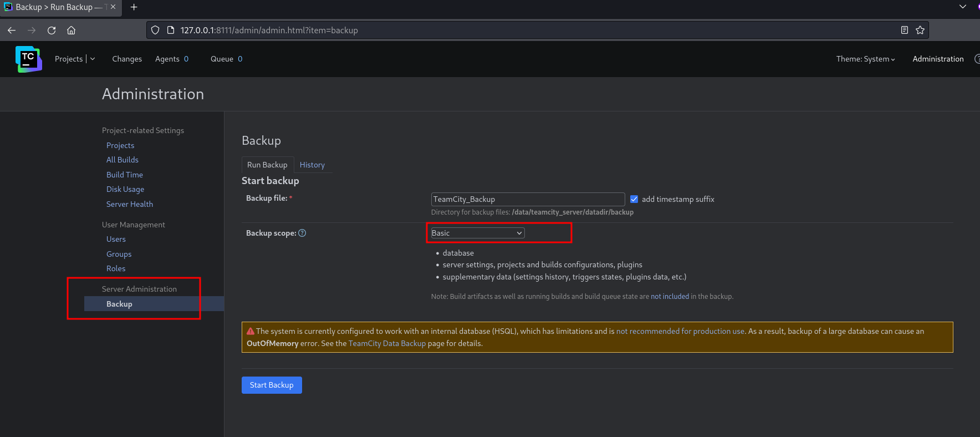Screen dimensions: 980x437
Task: Click the Backup scope help question icon
Action: (x=302, y=233)
